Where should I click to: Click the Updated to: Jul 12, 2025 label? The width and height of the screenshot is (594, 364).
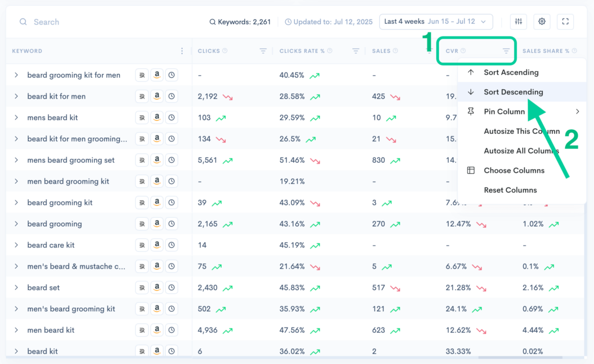click(x=329, y=22)
